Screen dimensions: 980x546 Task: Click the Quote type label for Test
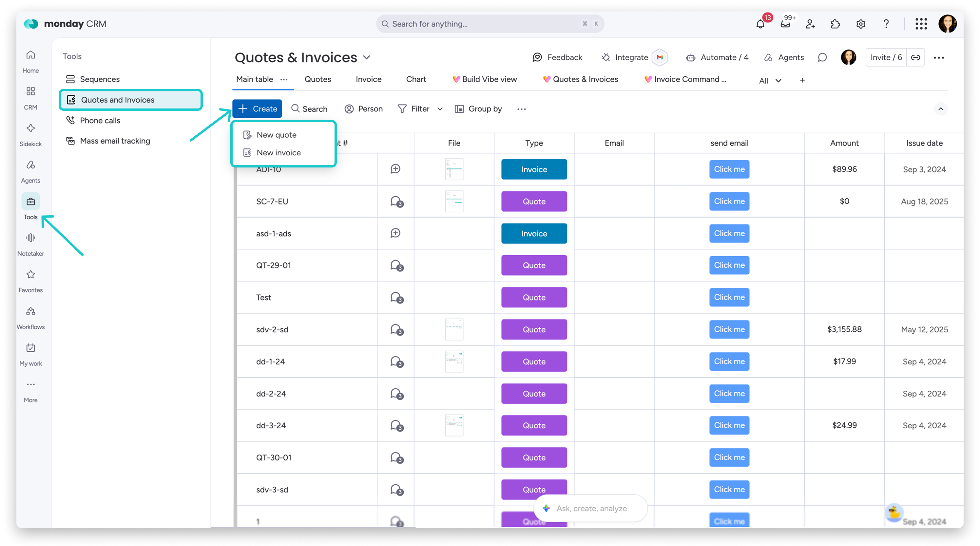(x=534, y=297)
